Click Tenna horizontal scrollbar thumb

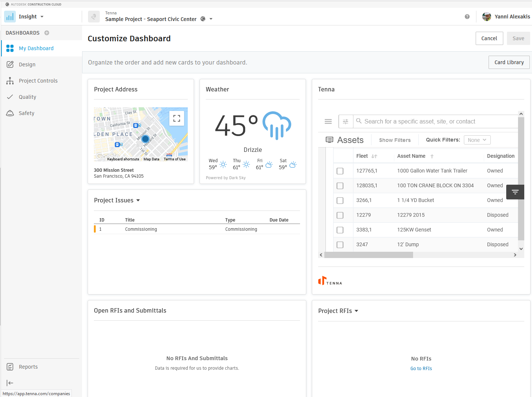pos(369,255)
